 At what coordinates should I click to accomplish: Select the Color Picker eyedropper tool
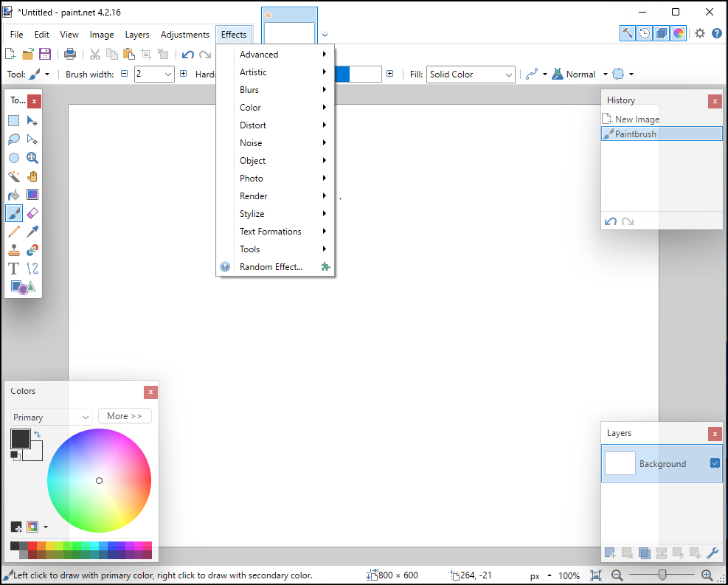(x=32, y=232)
